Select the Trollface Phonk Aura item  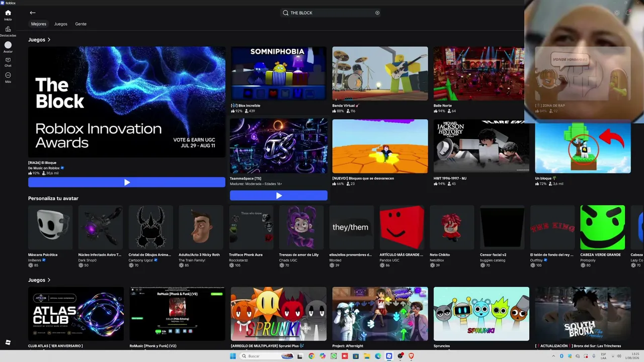[x=251, y=227]
